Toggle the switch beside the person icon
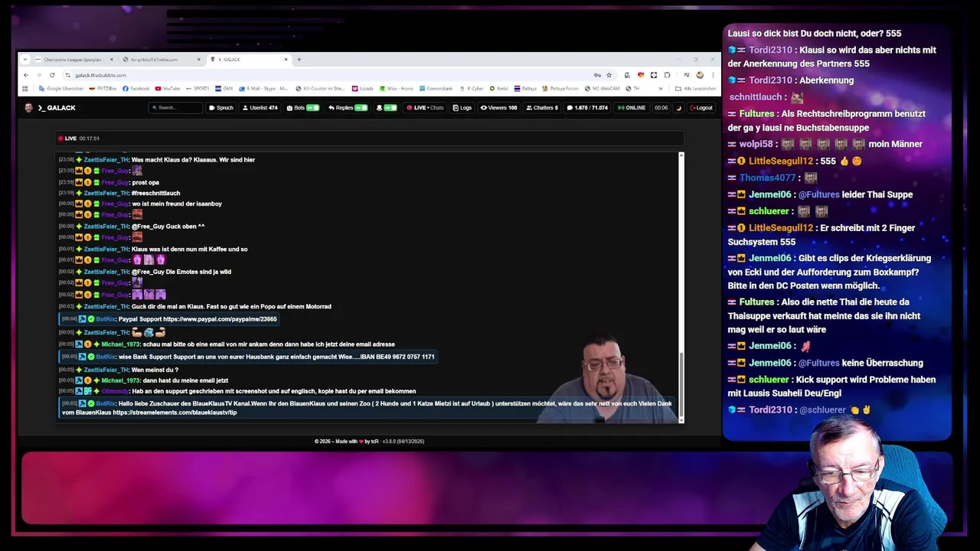 click(x=390, y=108)
